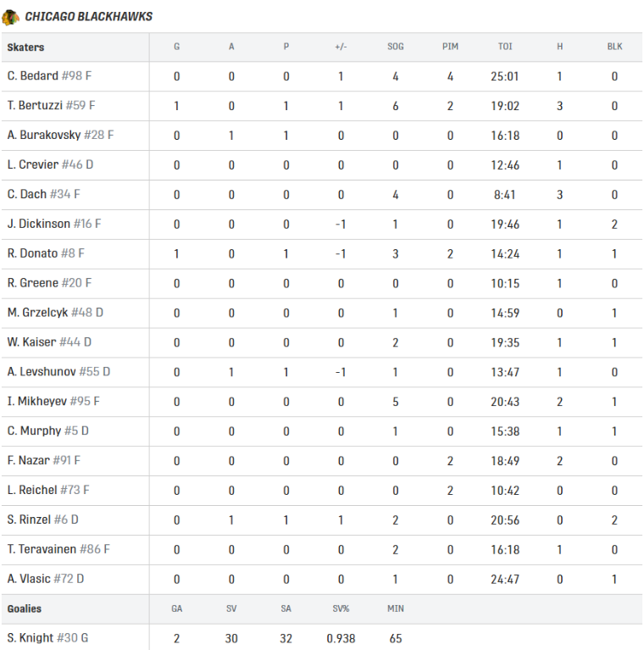Viewport: 644px width, 650px height.
Task: Click the PIM column header
Action: [450, 47]
